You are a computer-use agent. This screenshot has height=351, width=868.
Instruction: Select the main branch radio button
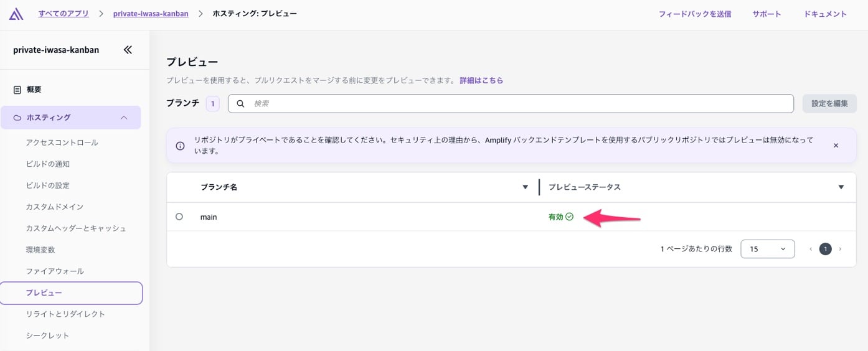click(x=179, y=217)
